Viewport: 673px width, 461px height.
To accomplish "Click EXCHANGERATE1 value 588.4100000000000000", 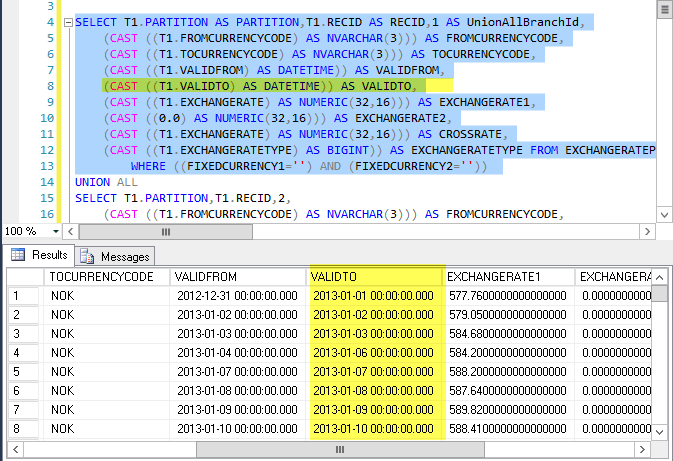I will [508, 429].
